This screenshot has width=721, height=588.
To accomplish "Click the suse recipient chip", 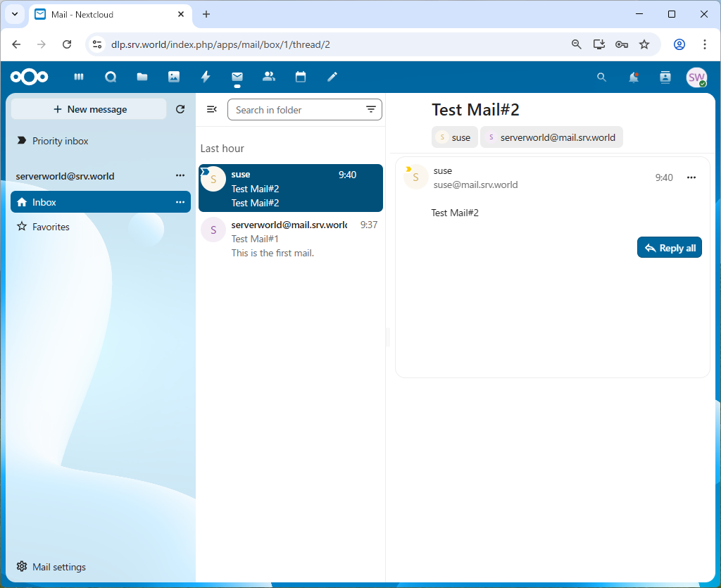I will click(x=454, y=137).
